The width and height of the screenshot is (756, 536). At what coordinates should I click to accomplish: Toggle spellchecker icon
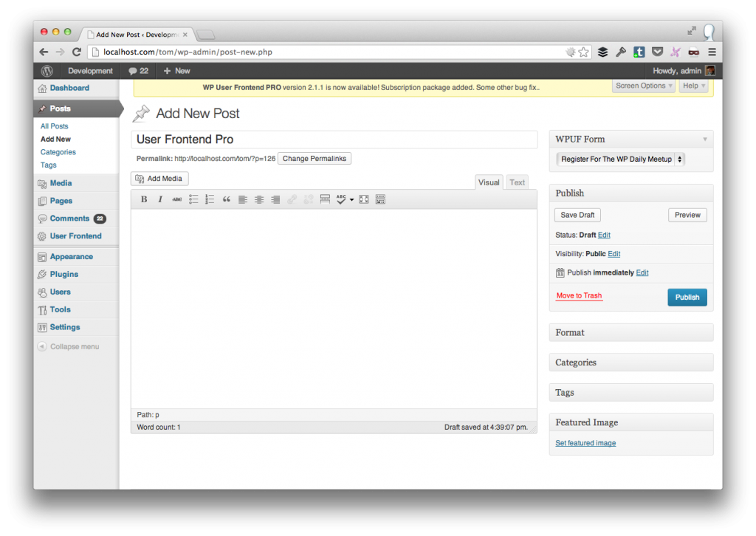click(x=341, y=199)
